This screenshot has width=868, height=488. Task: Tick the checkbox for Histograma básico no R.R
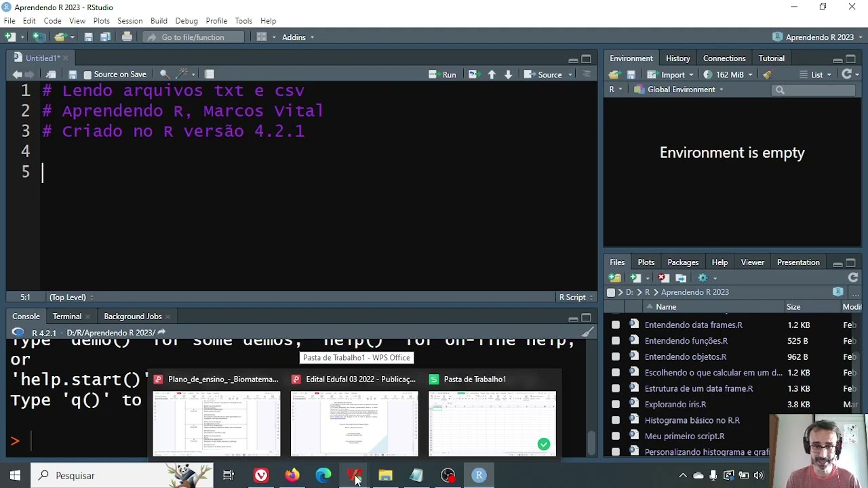[616, 420]
